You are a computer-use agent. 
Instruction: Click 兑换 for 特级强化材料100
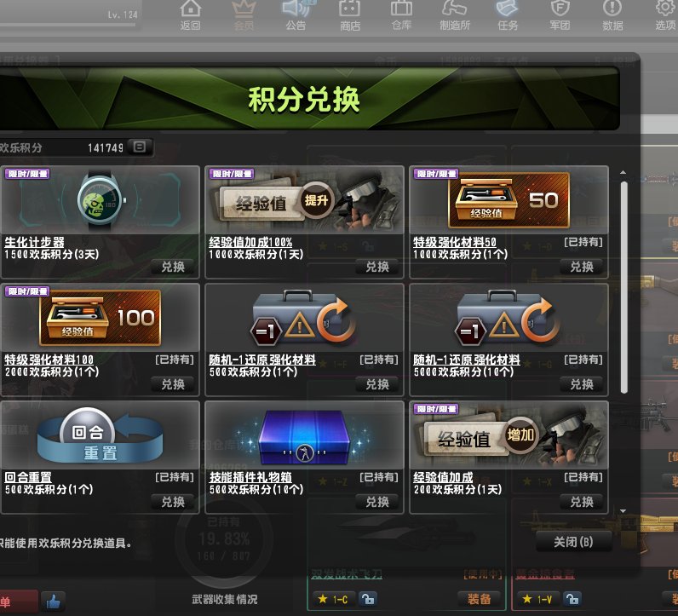[173, 384]
